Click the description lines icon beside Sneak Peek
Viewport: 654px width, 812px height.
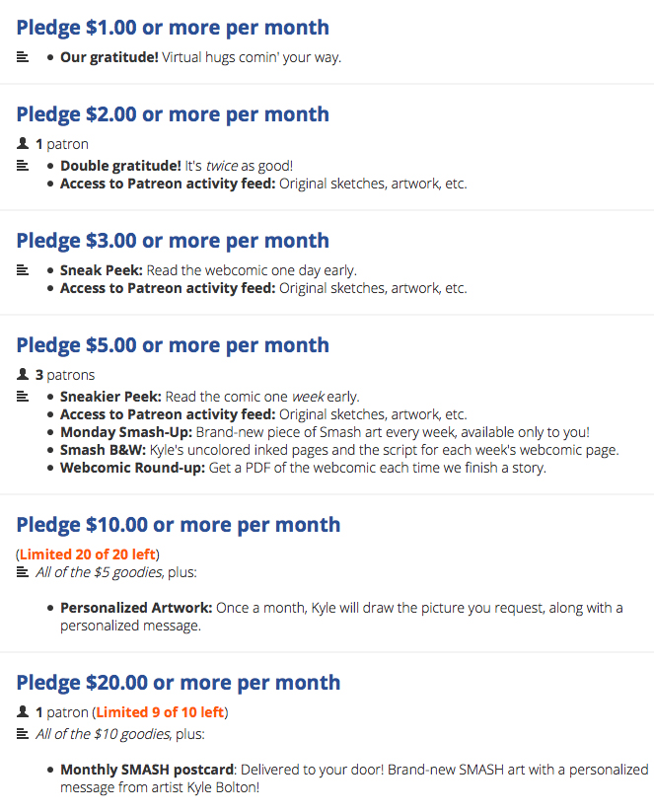pyautogui.click(x=23, y=269)
